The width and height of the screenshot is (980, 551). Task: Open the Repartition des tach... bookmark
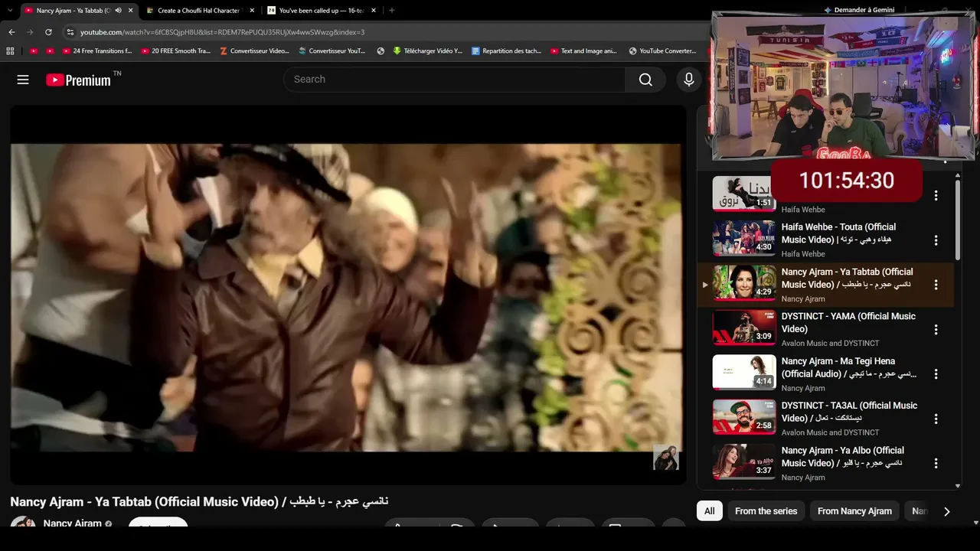(x=507, y=51)
